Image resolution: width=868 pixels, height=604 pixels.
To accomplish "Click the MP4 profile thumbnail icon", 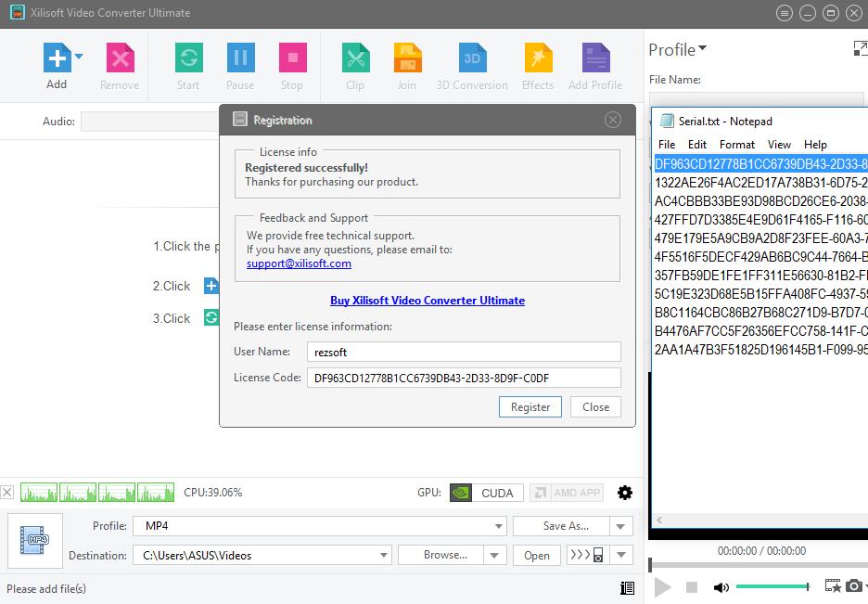I will (35, 540).
